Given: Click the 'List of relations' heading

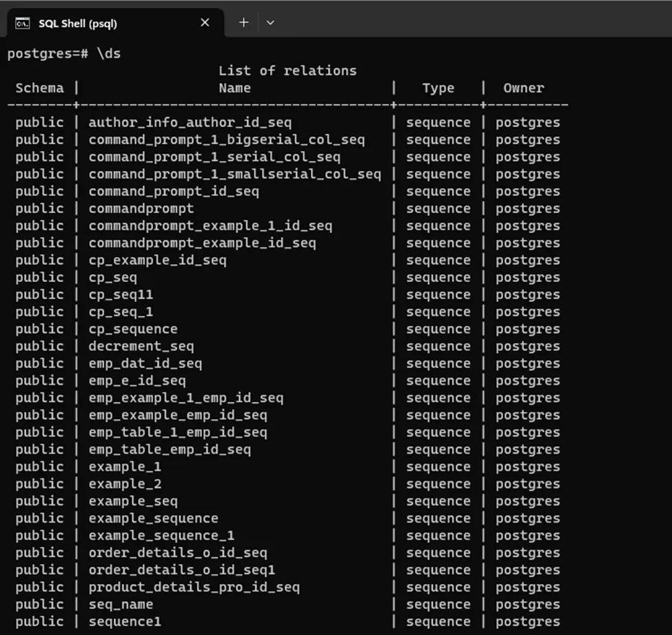Looking at the screenshot, I should (x=287, y=70).
